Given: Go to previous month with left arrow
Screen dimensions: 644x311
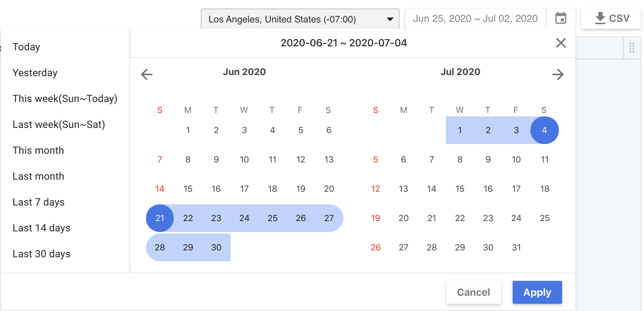Looking at the screenshot, I should [x=147, y=74].
